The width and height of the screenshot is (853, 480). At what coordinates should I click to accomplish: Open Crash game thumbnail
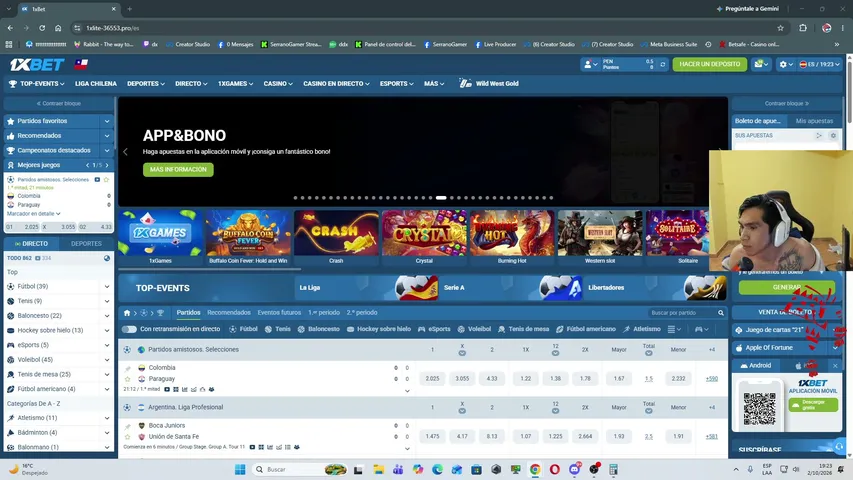click(x=336, y=233)
